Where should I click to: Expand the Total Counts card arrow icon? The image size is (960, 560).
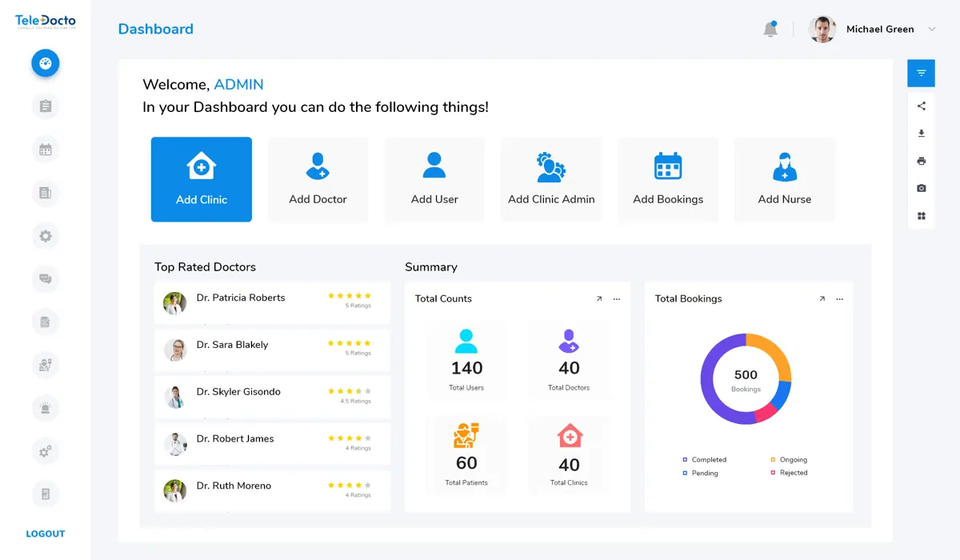pos(599,298)
